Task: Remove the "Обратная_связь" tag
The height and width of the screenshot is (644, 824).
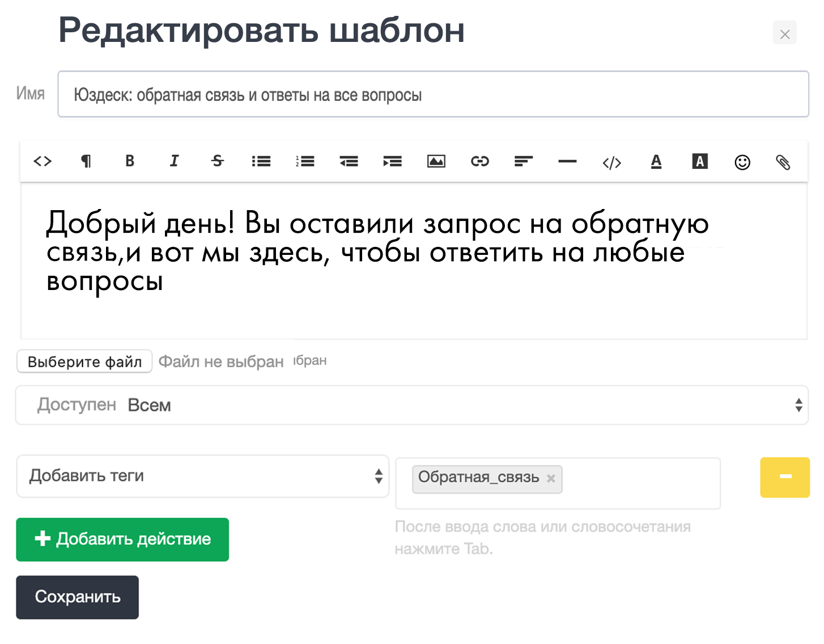Action: click(x=551, y=479)
